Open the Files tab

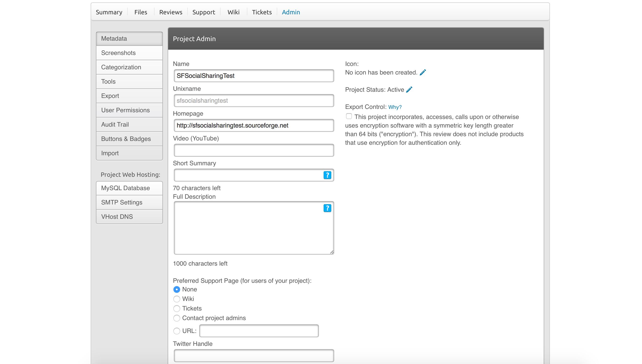(x=141, y=12)
